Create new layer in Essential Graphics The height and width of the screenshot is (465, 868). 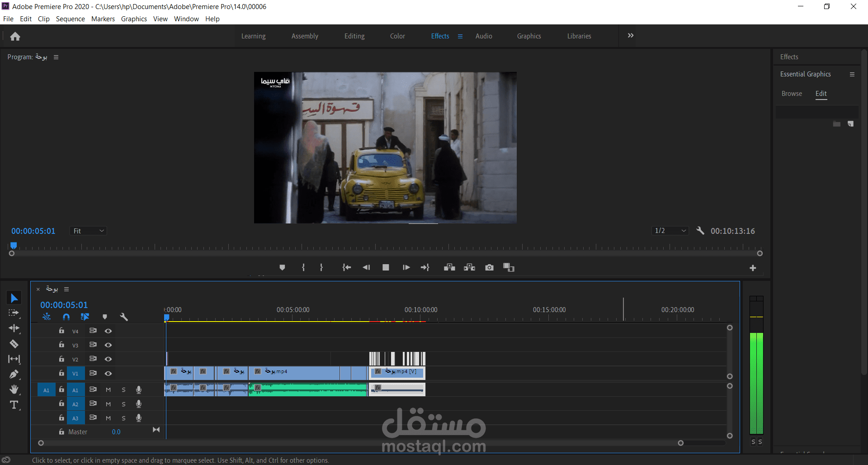pyautogui.click(x=850, y=124)
